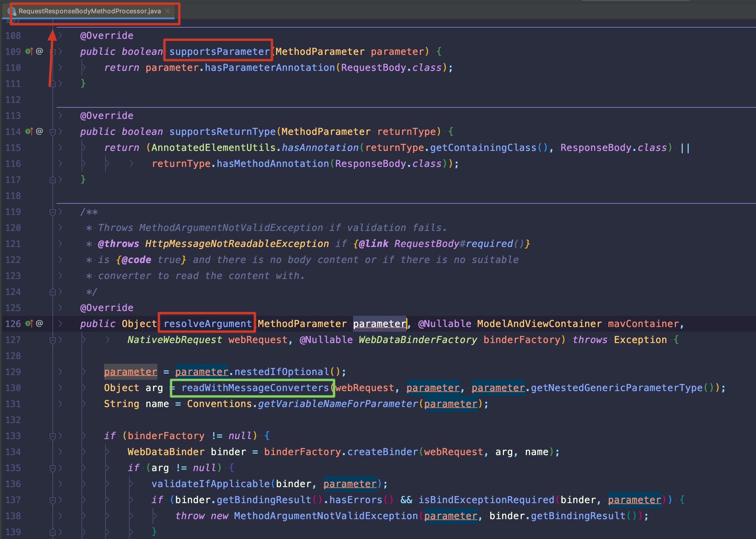
Task: Collapse the binderFactory if-block on line 133
Action: (52, 436)
